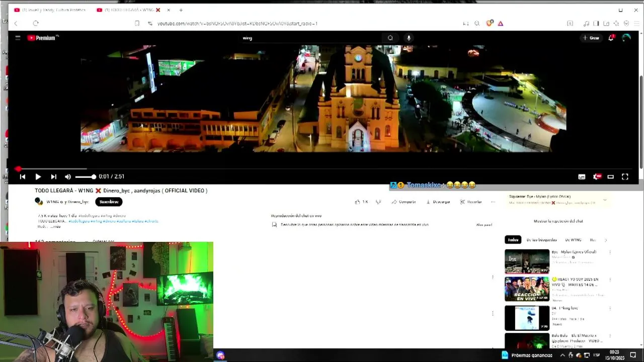The width and height of the screenshot is (644, 362).
Task: Start voice search with the microphone icon
Action: pyautogui.click(x=409, y=38)
